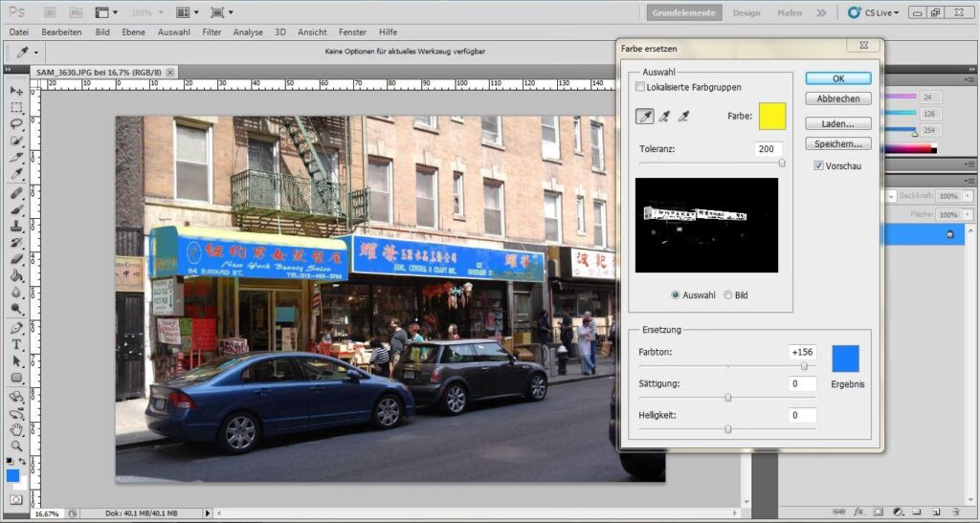Click the add-to-sample eyedropper plus icon
The image size is (980, 523).
[x=664, y=117]
